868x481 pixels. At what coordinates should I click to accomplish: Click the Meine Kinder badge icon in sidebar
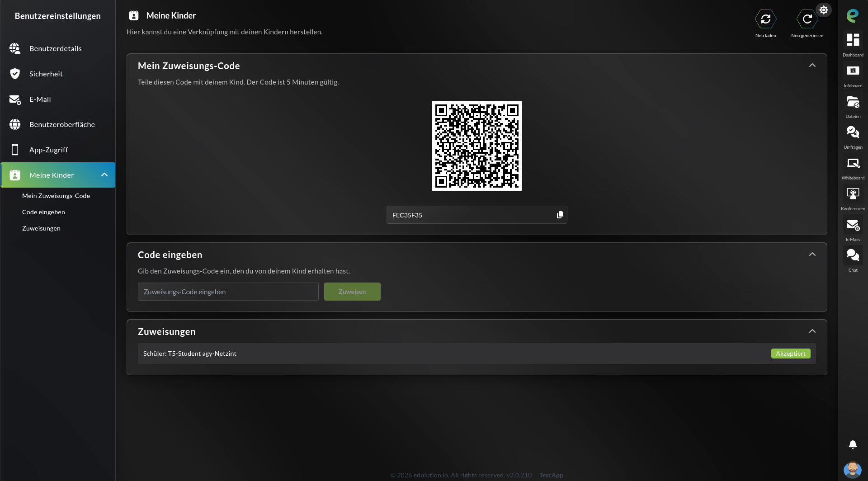tap(15, 175)
